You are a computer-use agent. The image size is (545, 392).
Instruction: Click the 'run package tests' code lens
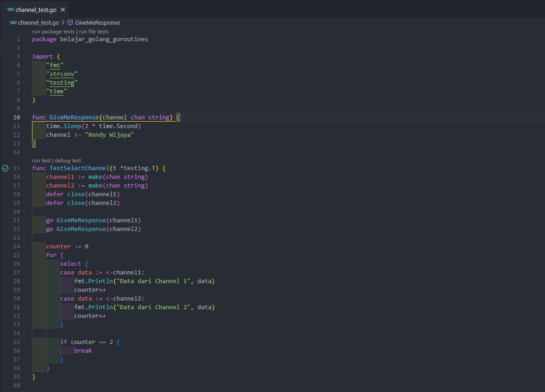coord(53,32)
